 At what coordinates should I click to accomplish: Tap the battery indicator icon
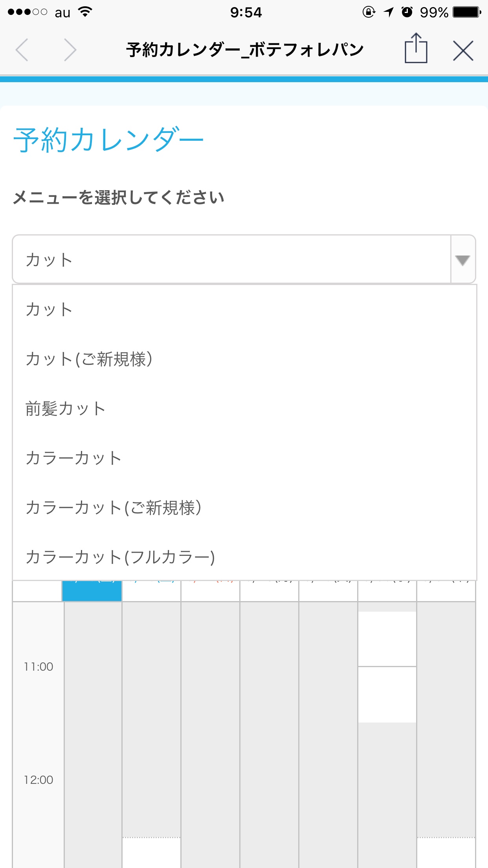[466, 12]
